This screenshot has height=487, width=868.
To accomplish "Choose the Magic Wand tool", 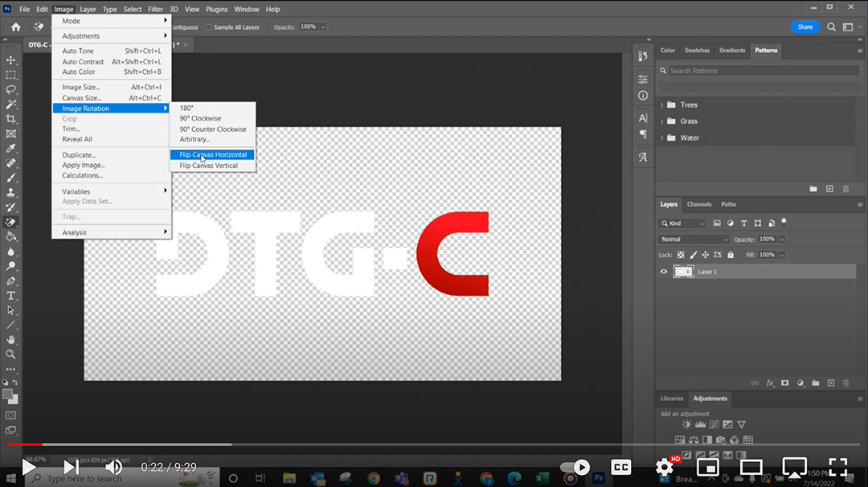I will (x=11, y=104).
